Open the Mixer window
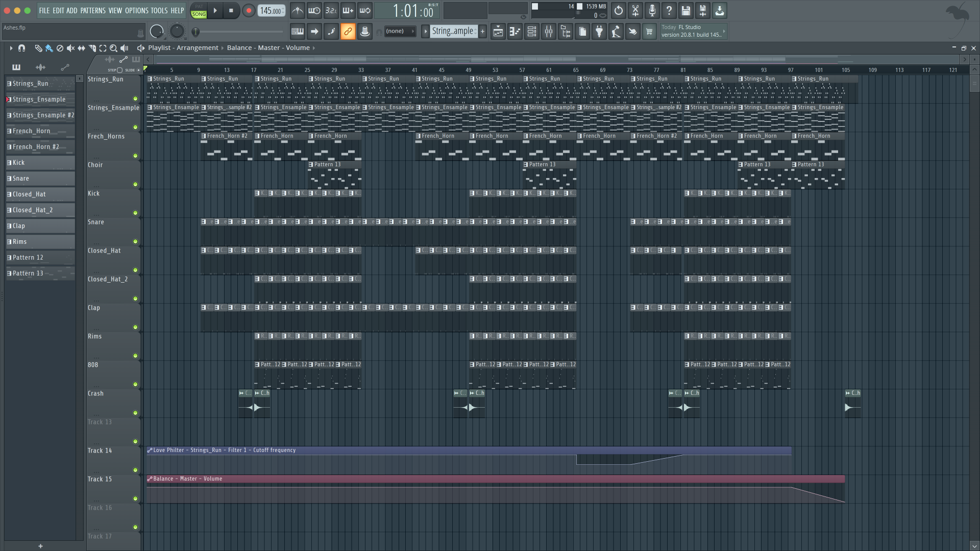Viewport: 980px width, 551px height. [549, 32]
